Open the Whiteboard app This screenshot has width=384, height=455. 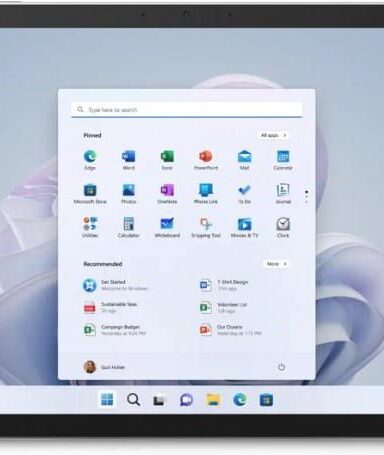pyautogui.click(x=167, y=227)
